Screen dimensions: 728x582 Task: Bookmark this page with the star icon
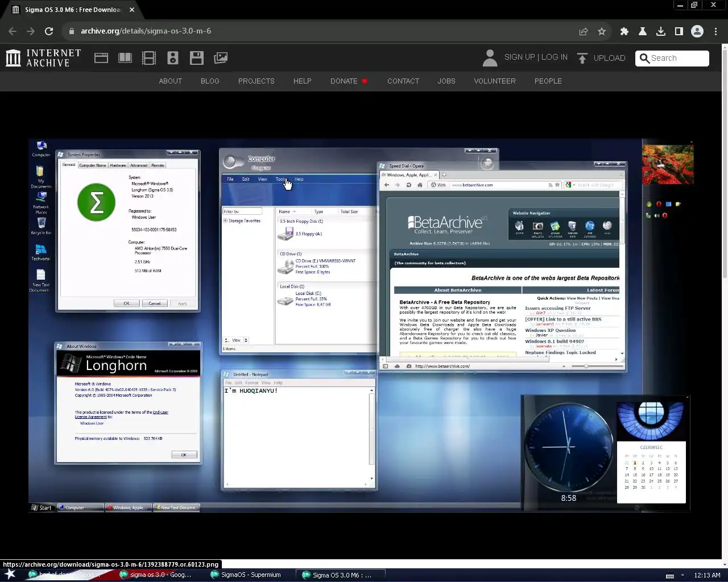click(602, 31)
